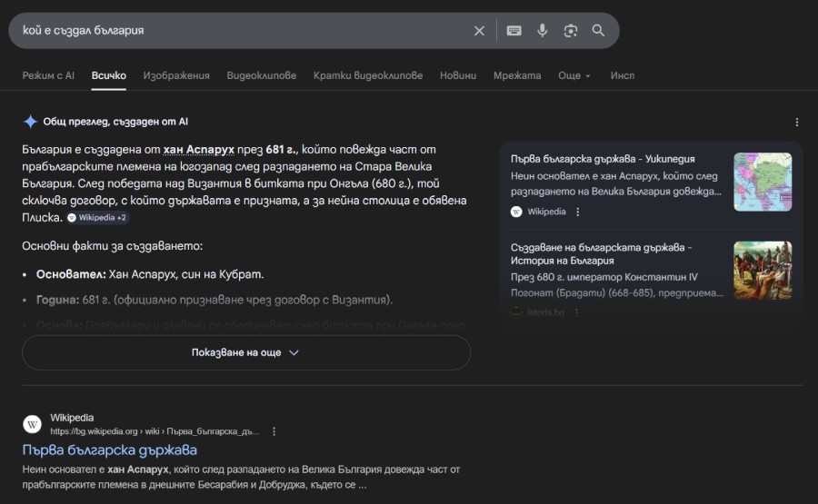
Task: Click 'Общ преглед, създаден от AI' heading
Action: click(x=115, y=122)
